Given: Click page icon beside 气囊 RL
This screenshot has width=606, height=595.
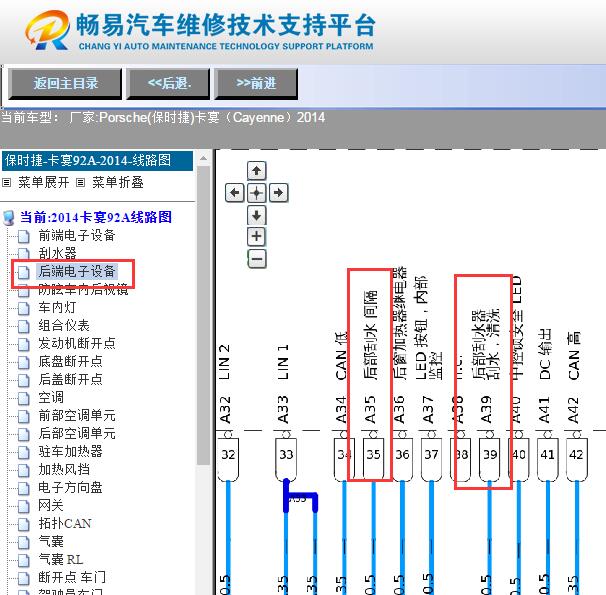Looking at the screenshot, I should pos(24,560).
